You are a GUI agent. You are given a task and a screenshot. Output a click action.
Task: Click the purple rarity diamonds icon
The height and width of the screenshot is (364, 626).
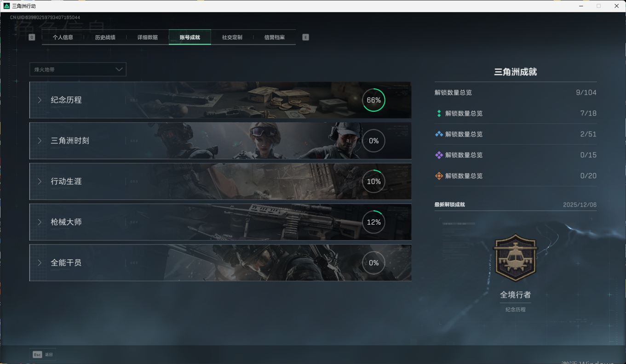click(x=439, y=155)
